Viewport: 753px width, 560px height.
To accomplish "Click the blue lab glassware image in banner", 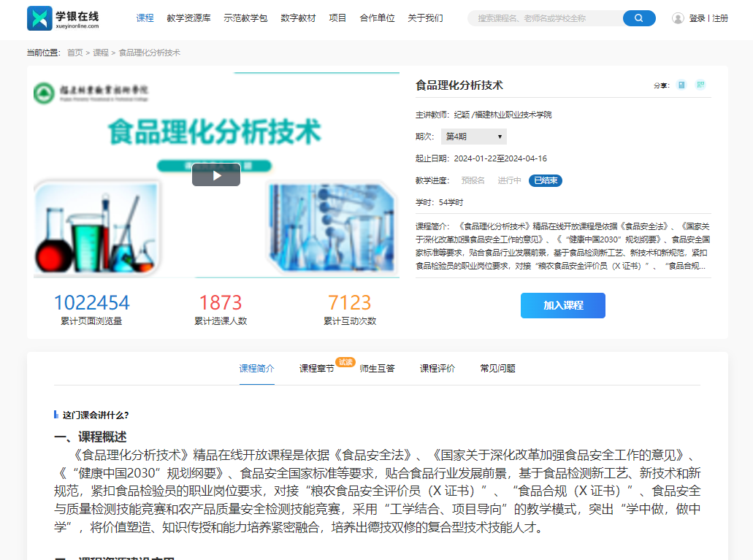I will (332, 228).
